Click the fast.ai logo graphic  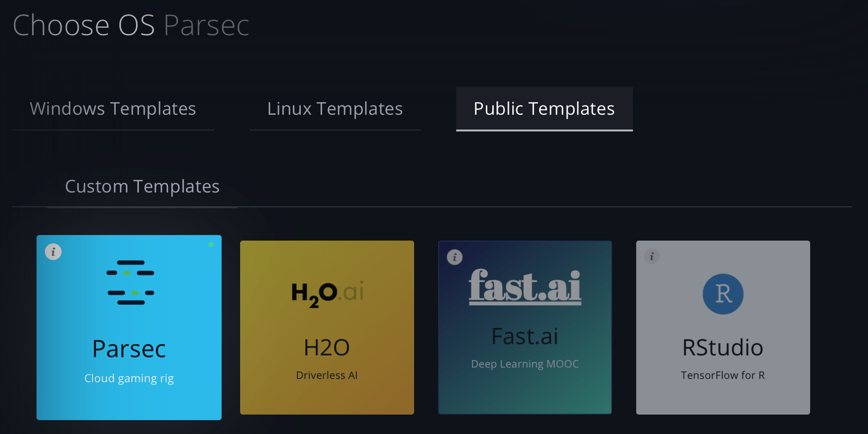(x=525, y=287)
